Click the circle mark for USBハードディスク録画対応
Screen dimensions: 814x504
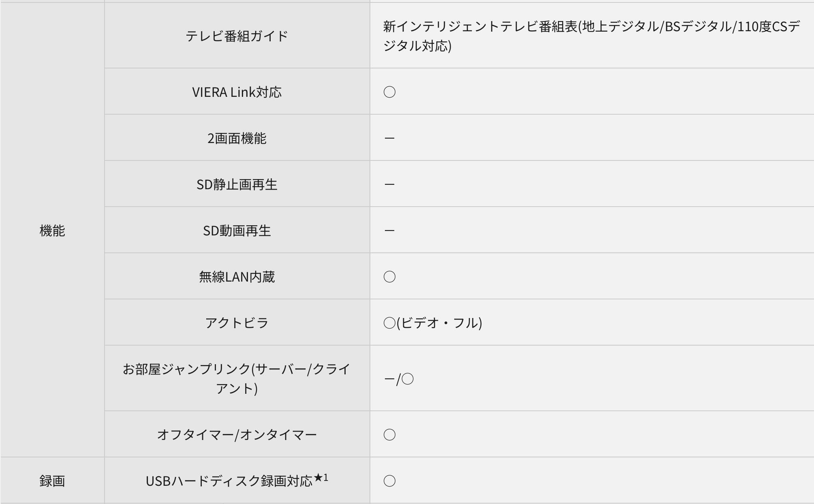point(389,481)
